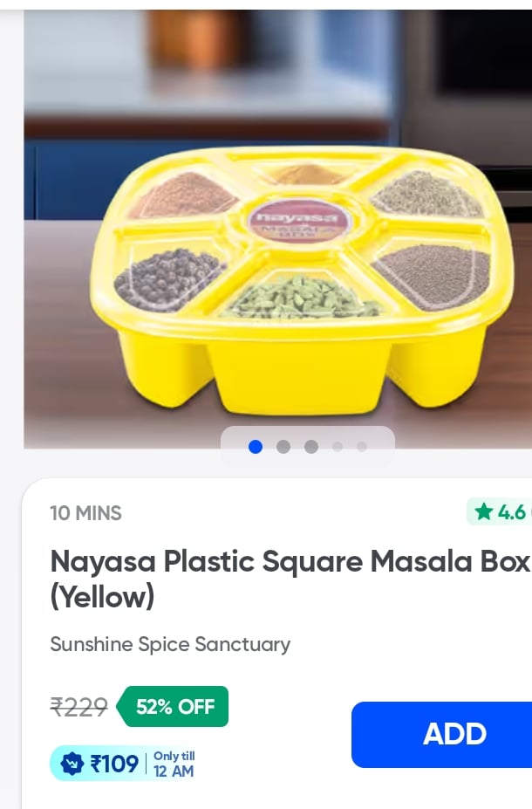Tap the Nayasa logo on the box lid
This screenshot has height=809, width=532.
pyautogui.click(x=293, y=218)
